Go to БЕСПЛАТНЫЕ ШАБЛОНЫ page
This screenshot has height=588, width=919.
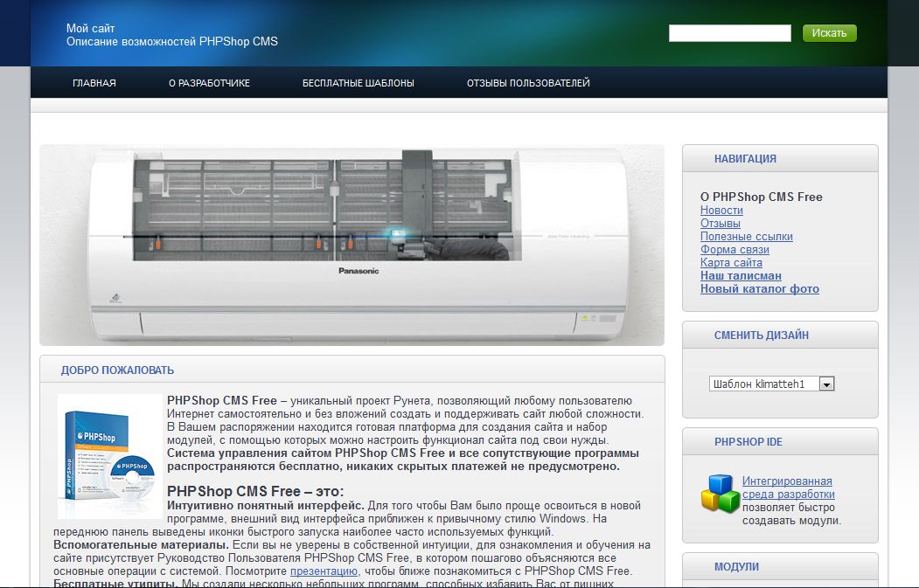pyautogui.click(x=359, y=83)
